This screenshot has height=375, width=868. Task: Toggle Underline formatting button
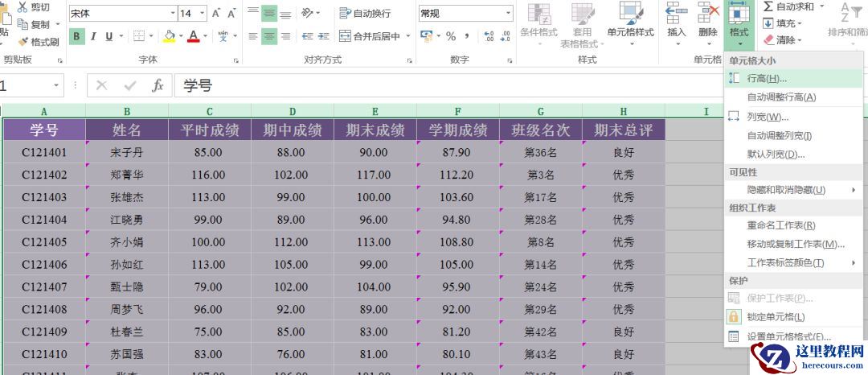109,36
